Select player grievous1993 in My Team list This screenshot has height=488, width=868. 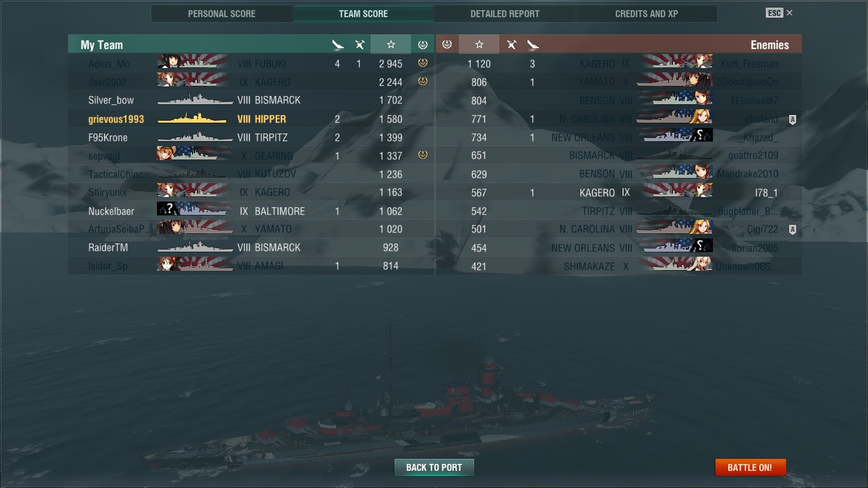tap(251, 119)
